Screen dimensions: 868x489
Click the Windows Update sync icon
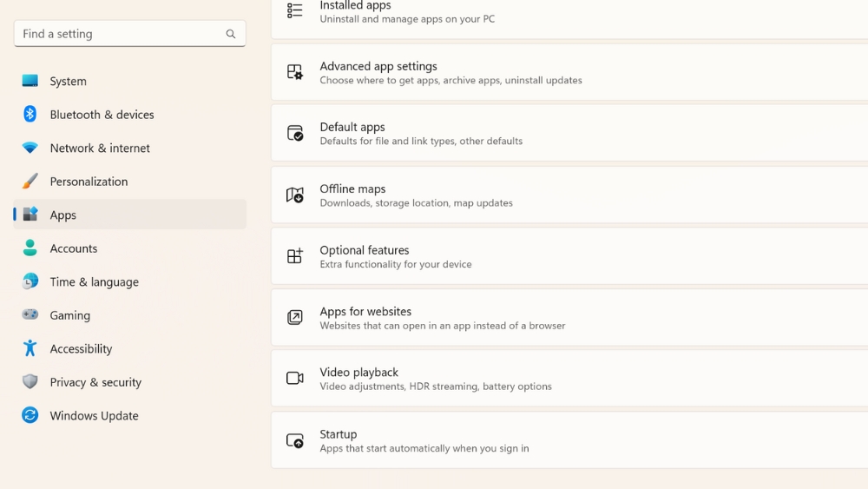[30, 415]
